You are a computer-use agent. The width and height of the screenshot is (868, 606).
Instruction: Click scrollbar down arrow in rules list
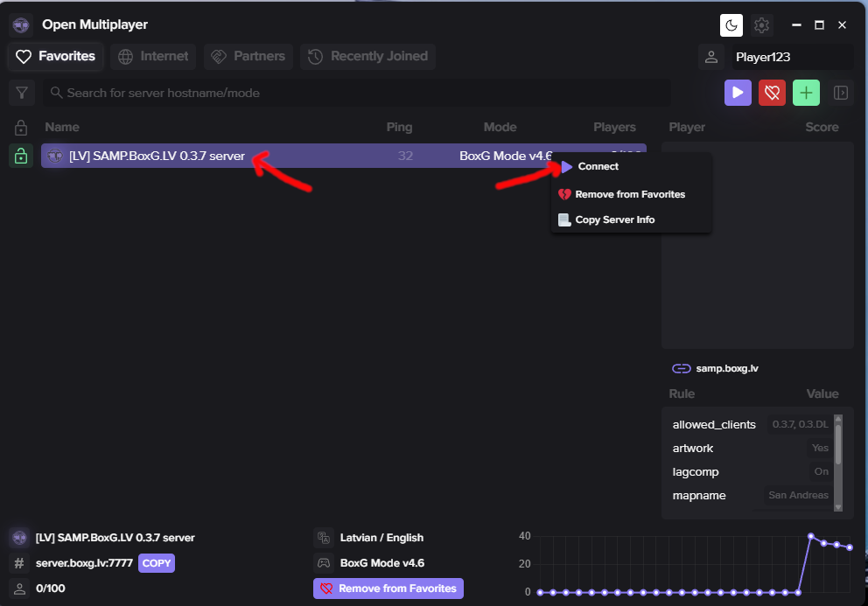point(838,507)
